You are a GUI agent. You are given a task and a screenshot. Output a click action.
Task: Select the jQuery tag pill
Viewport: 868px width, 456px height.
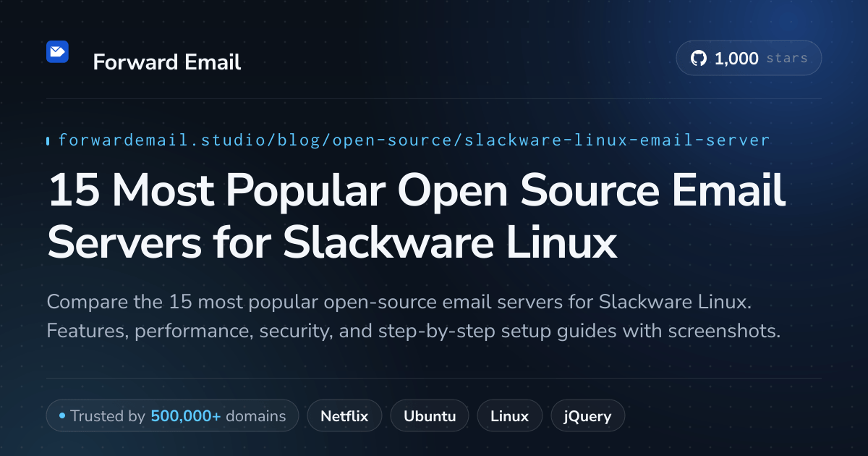[x=588, y=416]
